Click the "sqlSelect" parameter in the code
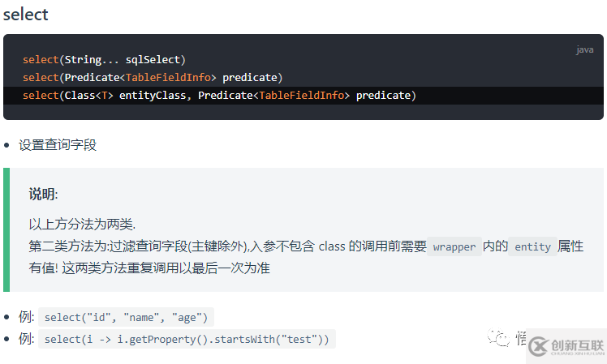607x364 pixels. (154, 59)
